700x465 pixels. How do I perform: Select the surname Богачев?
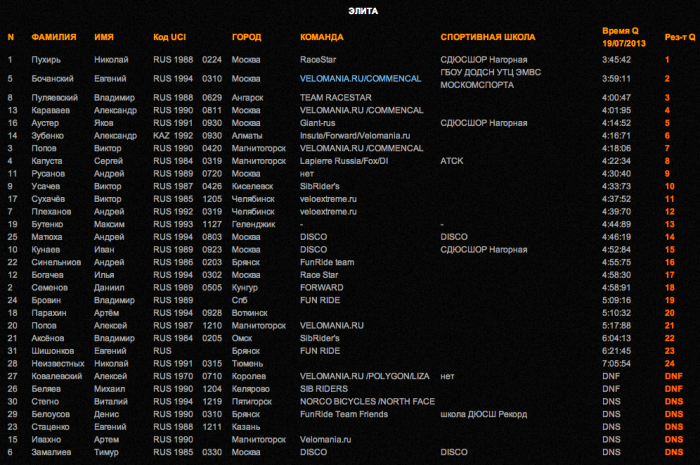47,275
